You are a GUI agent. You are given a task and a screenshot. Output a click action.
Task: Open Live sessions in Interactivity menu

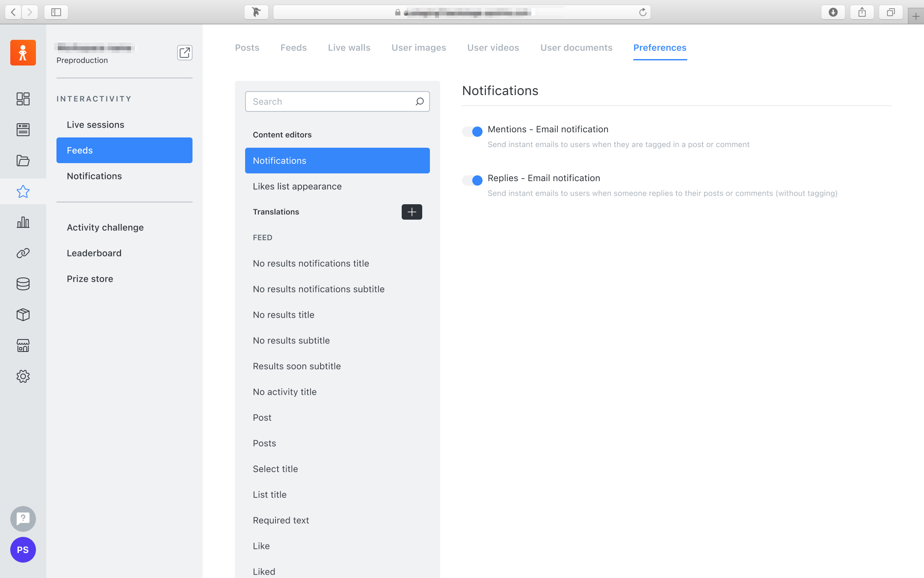[x=124, y=125]
